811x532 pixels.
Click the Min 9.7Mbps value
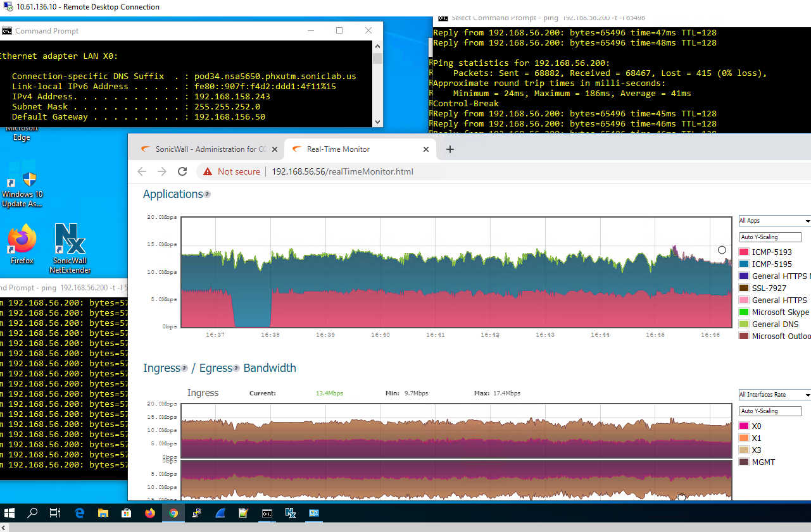click(x=416, y=393)
